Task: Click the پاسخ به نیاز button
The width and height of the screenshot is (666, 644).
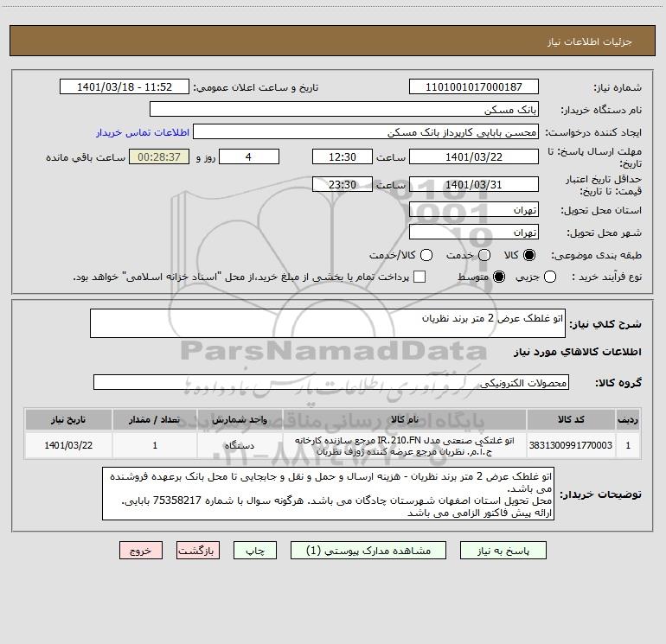Action: [503, 551]
